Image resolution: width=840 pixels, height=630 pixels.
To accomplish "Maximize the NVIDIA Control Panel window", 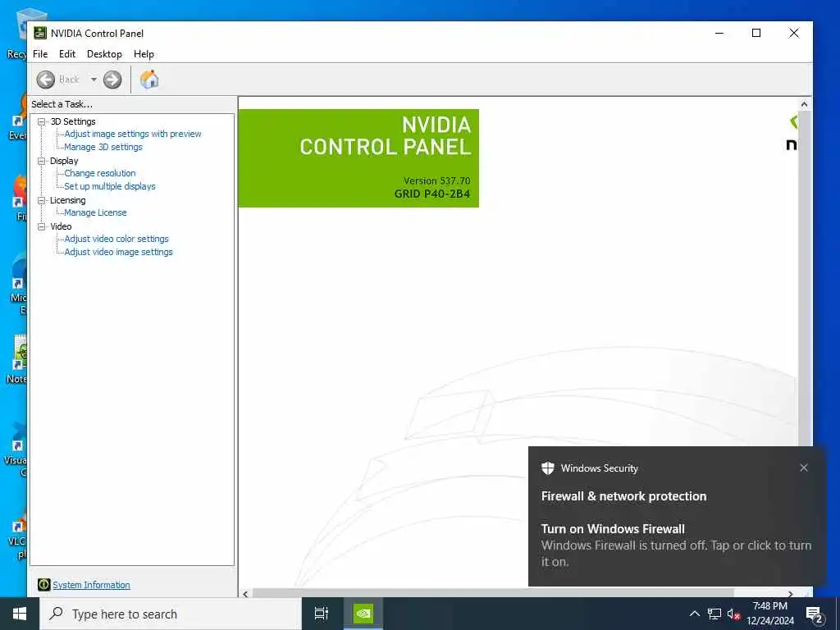I will (756, 33).
